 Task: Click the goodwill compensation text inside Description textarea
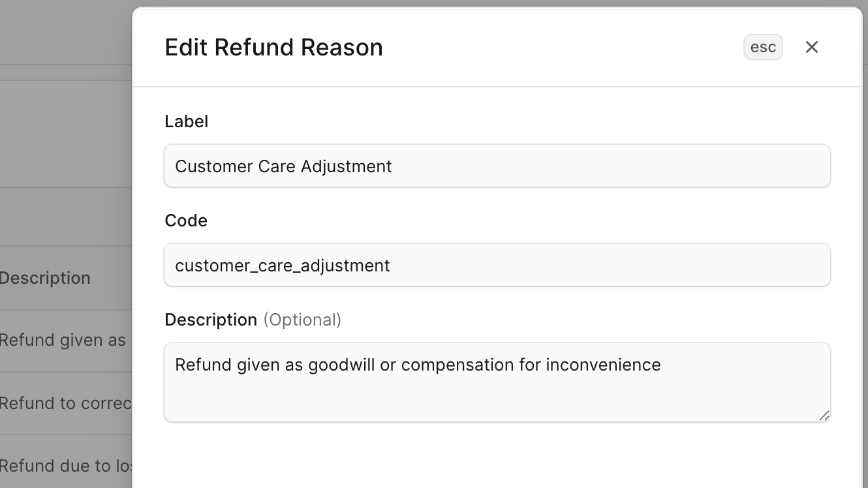tap(417, 365)
